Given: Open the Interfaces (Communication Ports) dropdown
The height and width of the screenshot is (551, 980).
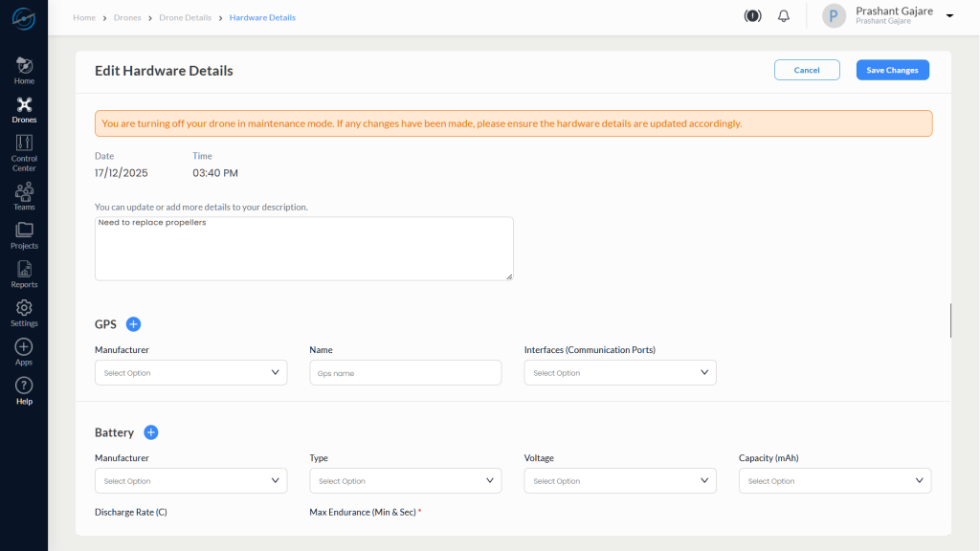Looking at the screenshot, I should tap(619, 373).
